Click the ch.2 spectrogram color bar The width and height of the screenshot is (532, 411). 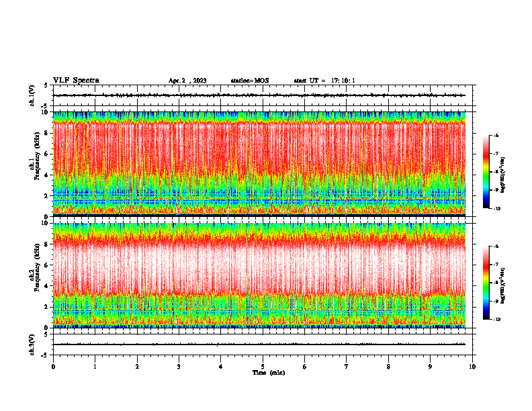(486, 283)
